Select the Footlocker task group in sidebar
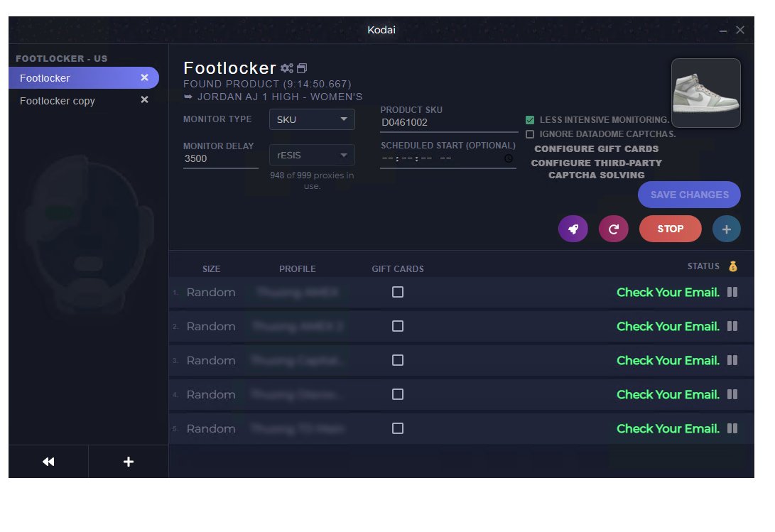Screen dimensions: 775x532 point(84,78)
